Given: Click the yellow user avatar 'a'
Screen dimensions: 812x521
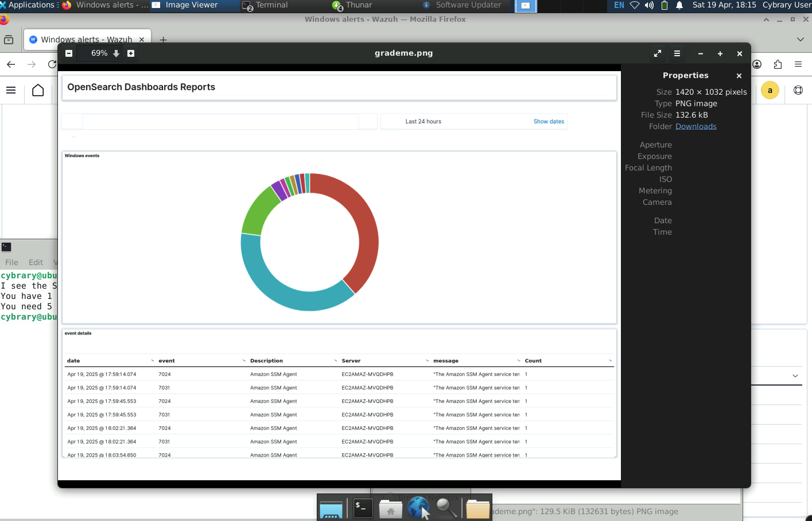Looking at the screenshot, I should tap(770, 90).
